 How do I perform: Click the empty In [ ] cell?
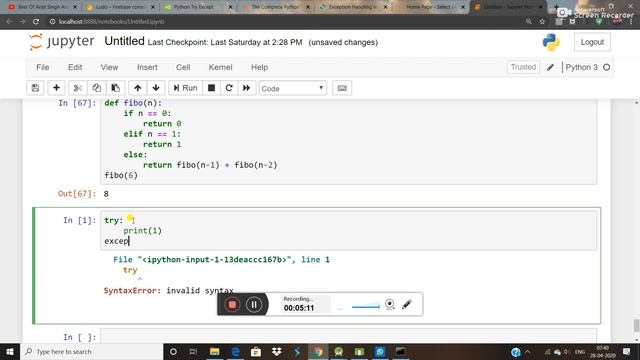click(x=349, y=336)
